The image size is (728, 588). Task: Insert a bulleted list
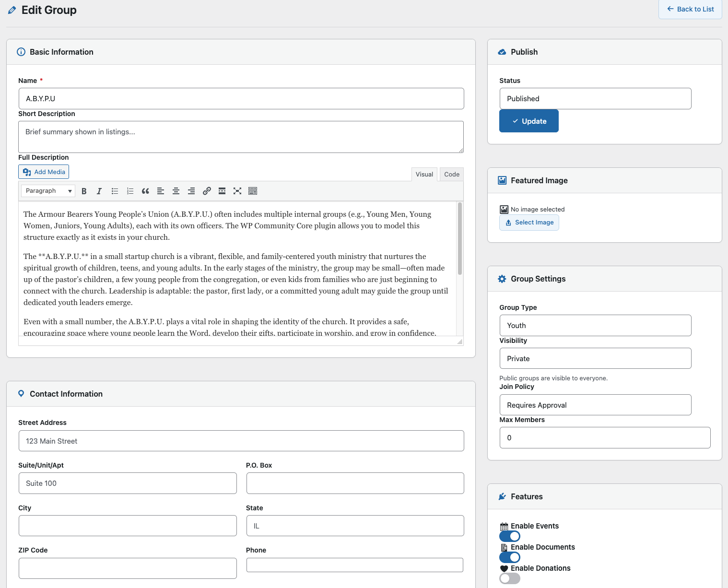[115, 191]
